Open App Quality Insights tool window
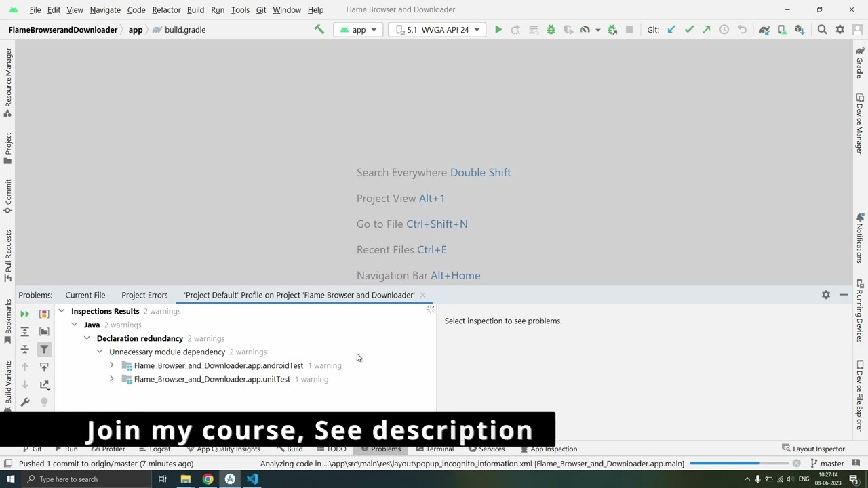The image size is (868, 488). pyautogui.click(x=223, y=449)
